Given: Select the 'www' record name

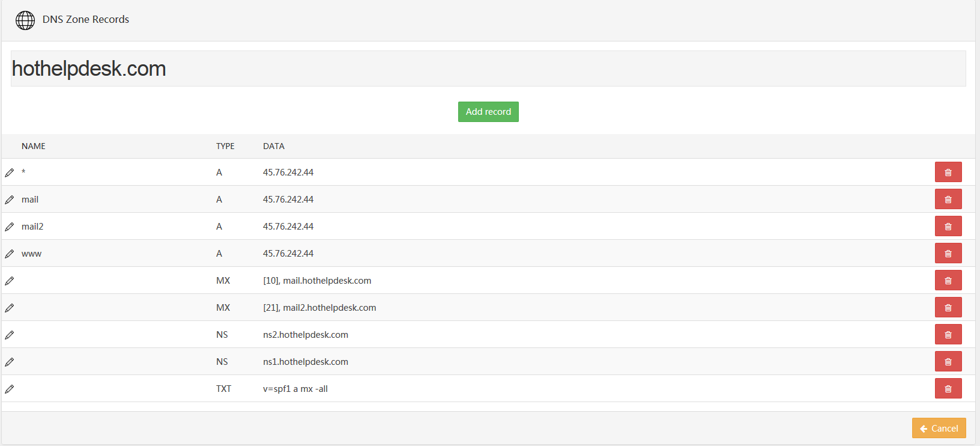Looking at the screenshot, I should tap(31, 254).
